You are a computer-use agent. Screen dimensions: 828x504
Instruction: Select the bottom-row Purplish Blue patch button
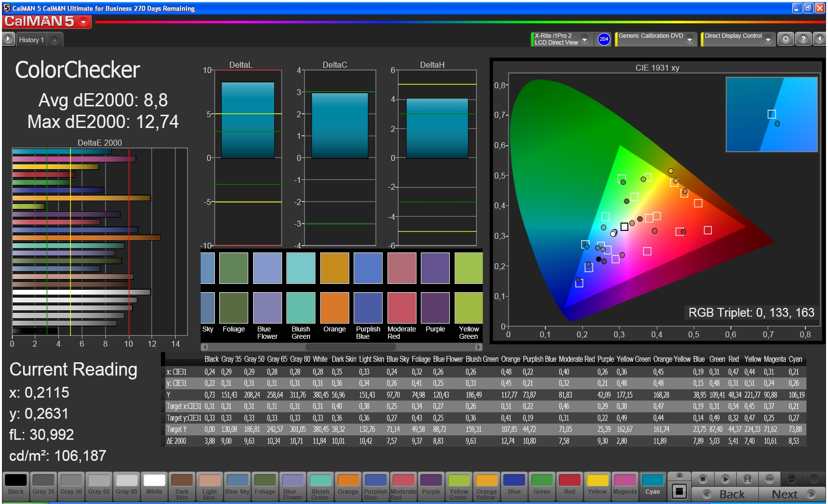376,486
